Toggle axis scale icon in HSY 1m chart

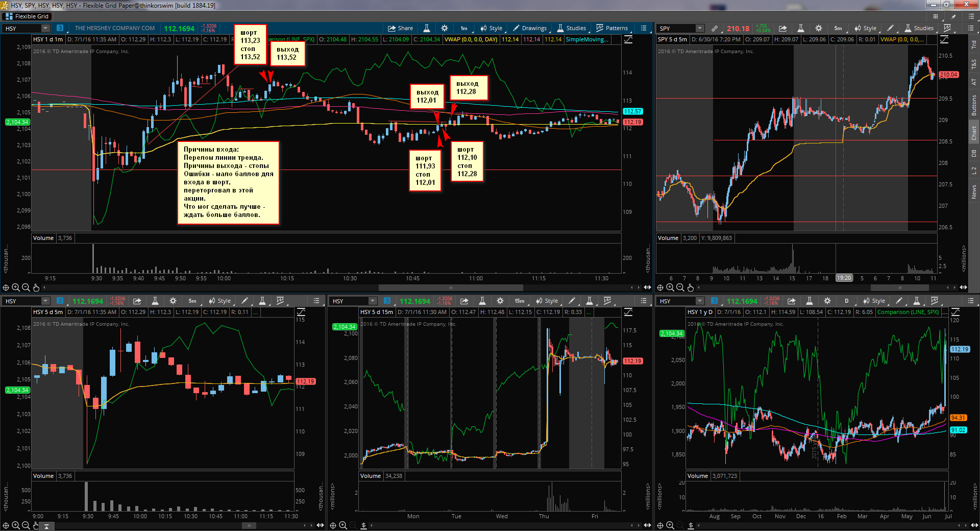pos(628,39)
